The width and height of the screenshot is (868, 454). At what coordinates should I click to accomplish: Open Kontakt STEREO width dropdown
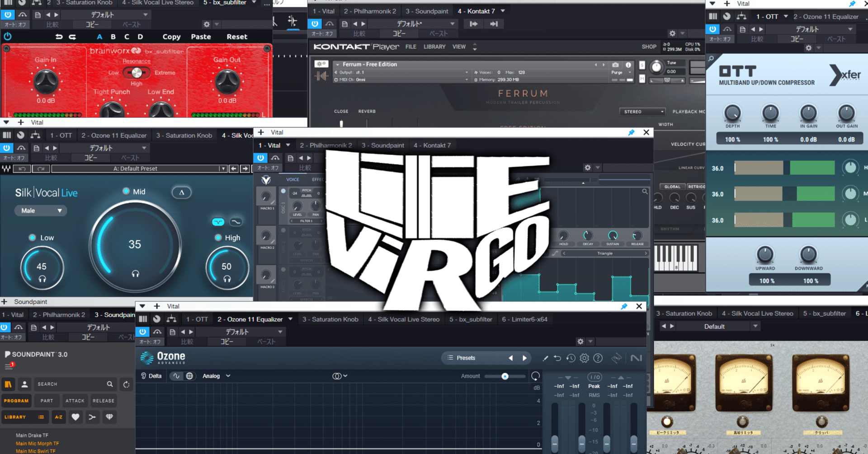pos(642,112)
